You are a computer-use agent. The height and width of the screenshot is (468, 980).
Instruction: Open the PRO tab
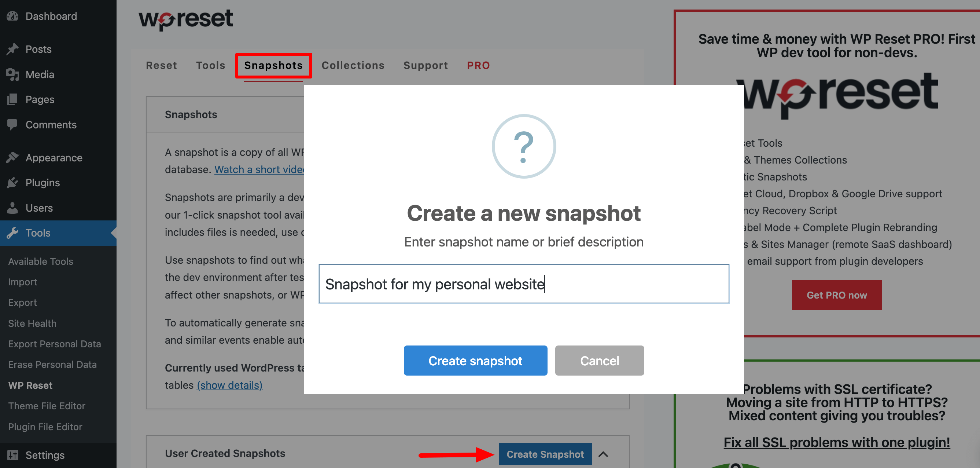(x=479, y=65)
